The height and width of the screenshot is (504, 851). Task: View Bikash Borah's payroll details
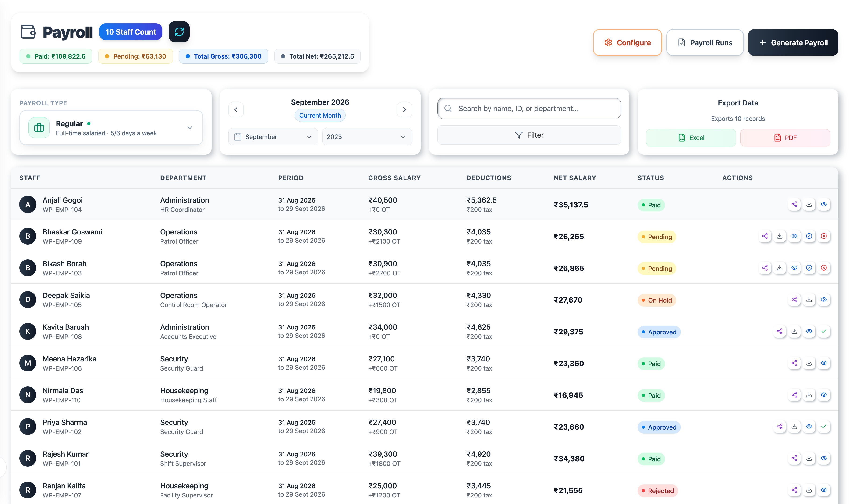[794, 268]
